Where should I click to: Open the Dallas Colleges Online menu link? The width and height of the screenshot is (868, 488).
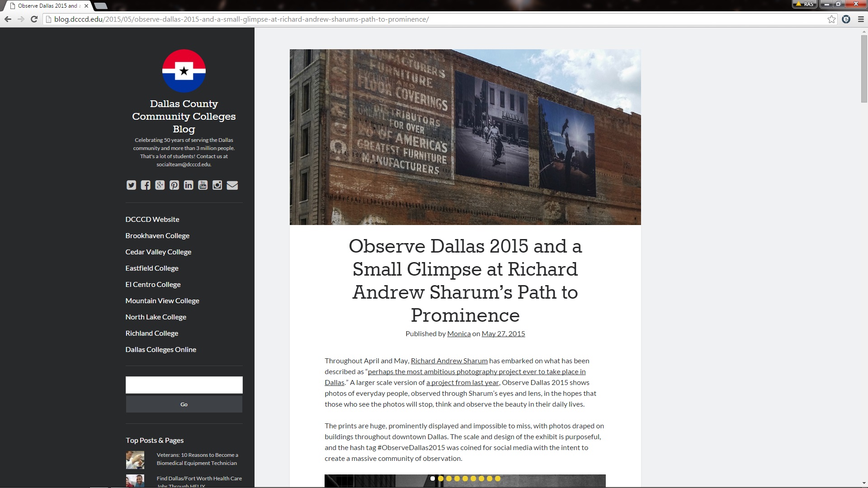click(x=161, y=349)
